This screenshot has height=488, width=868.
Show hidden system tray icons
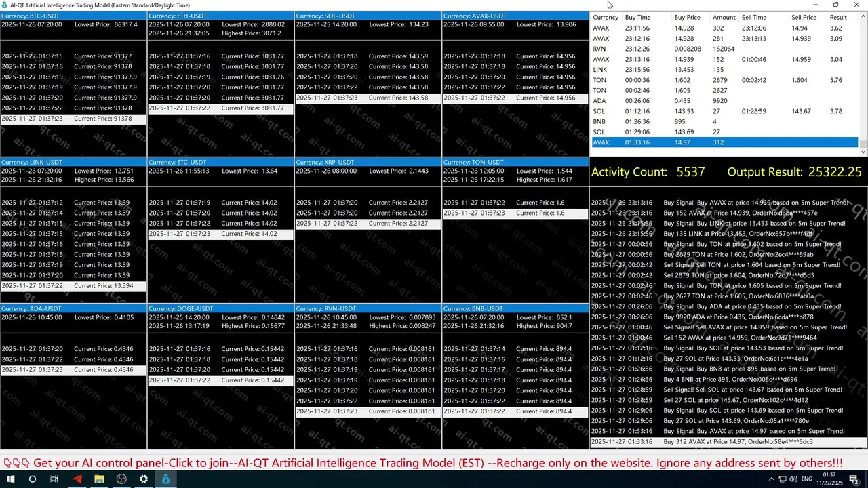pos(772,479)
